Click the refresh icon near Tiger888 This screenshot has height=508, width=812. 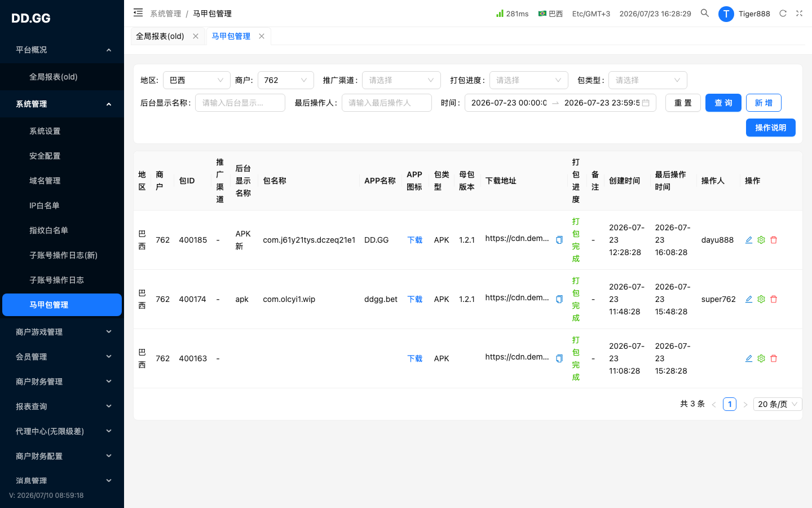point(783,13)
